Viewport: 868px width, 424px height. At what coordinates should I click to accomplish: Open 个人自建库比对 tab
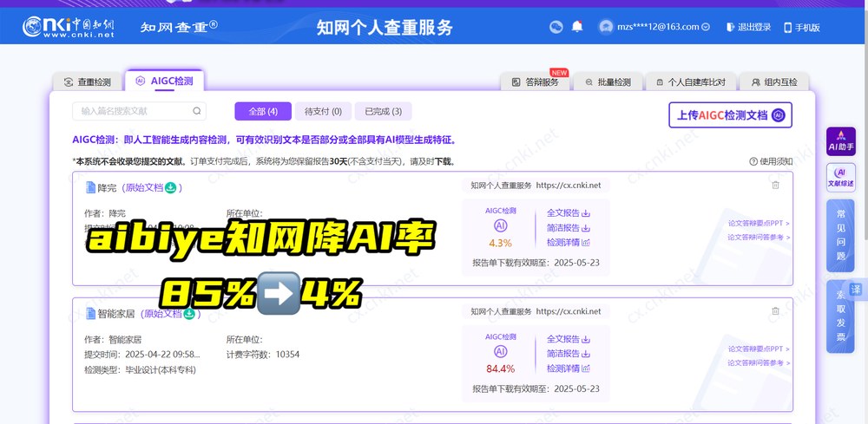coord(690,82)
